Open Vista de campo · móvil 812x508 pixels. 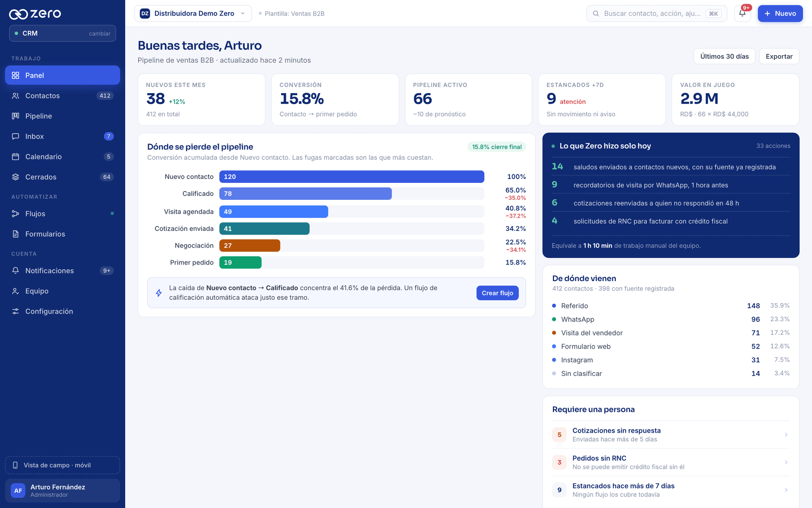[63, 465]
